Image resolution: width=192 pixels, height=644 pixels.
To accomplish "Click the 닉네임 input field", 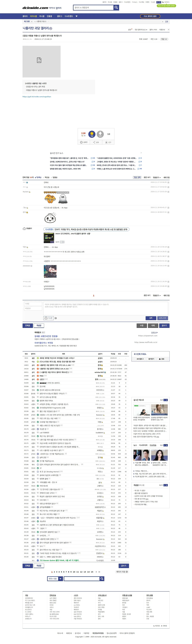I will (33, 304).
